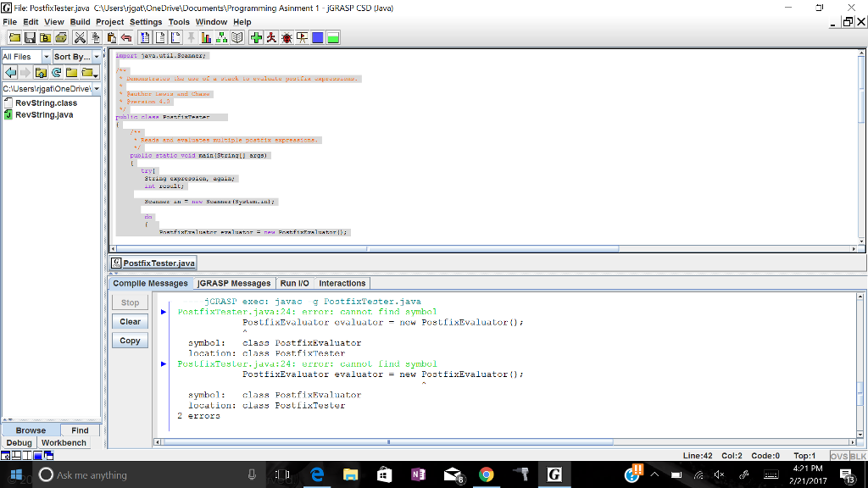Switch to the Run I/O tab
868x488 pixels.
click(x=294, y=283)
